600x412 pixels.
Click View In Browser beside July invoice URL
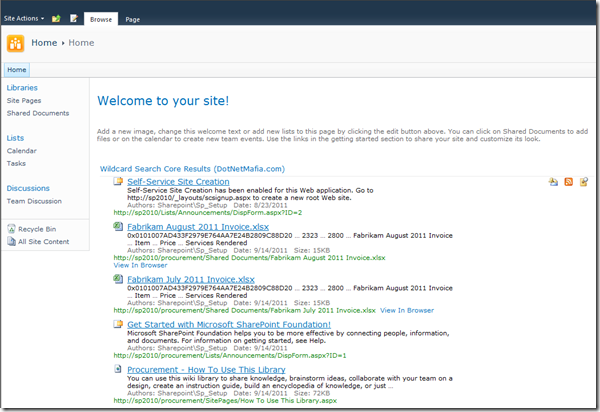[407, 311]
